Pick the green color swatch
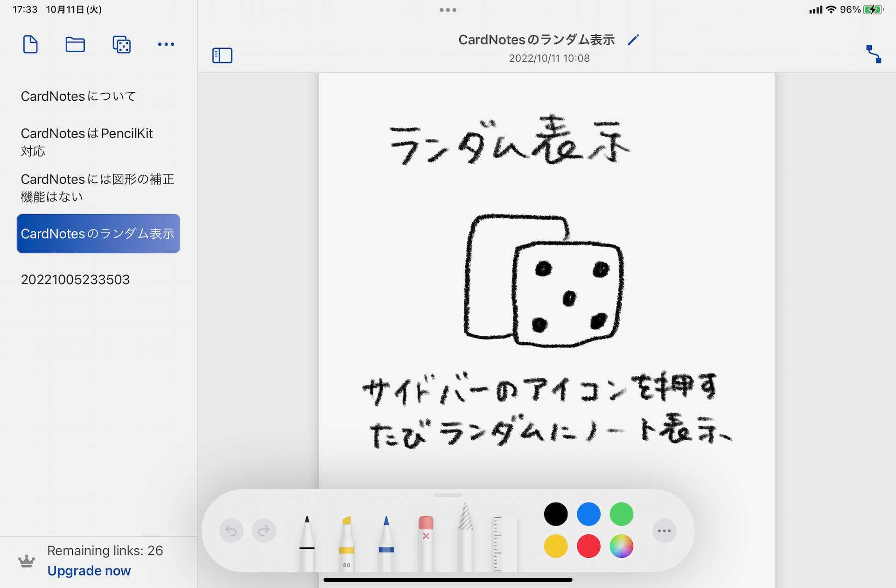 [x=622, y=514]
